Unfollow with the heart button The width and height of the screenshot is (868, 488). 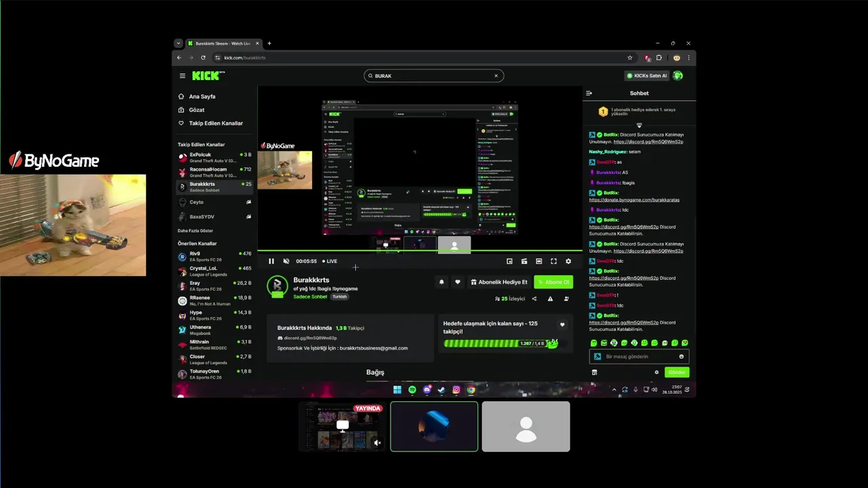458,282
